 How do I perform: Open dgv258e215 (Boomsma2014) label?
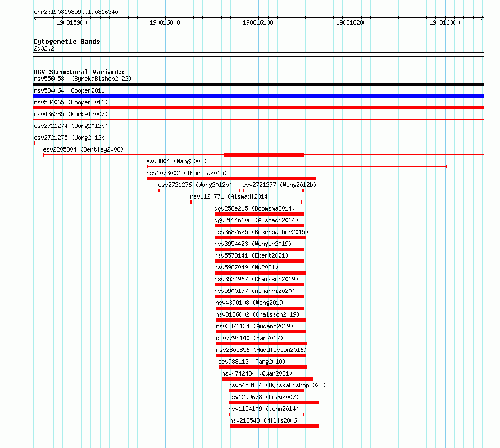coord(254,208)
